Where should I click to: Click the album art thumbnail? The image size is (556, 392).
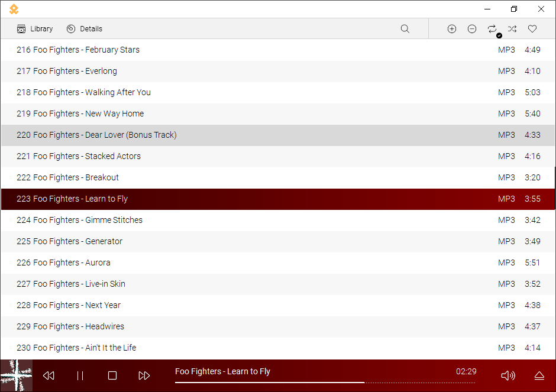tap(17, 375)
